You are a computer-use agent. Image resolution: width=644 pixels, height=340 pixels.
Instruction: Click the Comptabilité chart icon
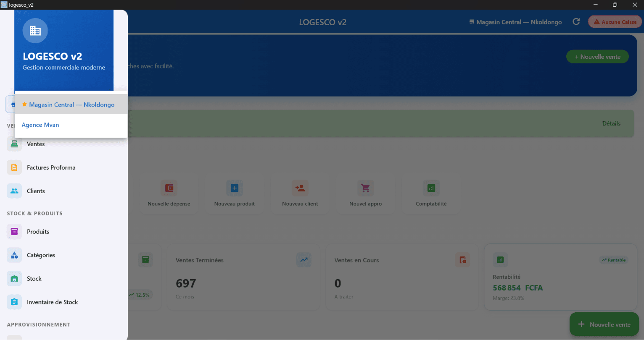coord(431,188)
